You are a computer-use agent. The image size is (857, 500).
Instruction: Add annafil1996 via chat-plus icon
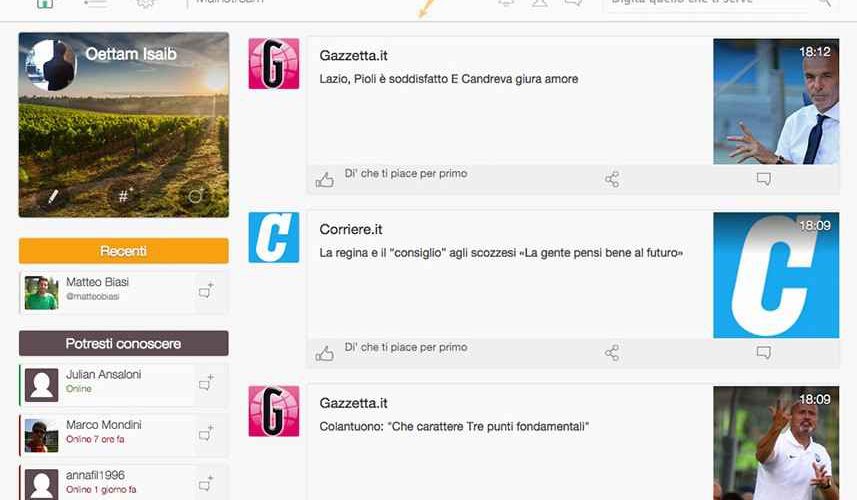206,484
